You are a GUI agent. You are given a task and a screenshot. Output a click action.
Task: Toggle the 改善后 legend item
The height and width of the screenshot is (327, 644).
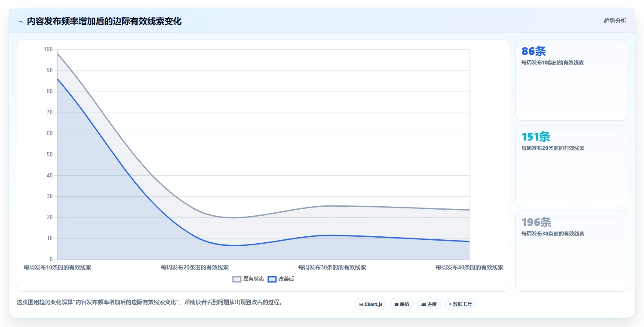(281, 279)
